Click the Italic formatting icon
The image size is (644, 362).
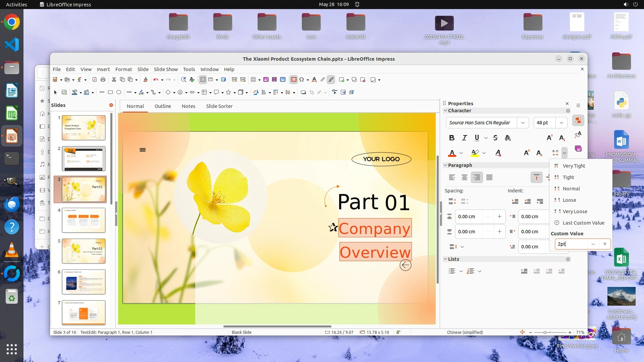[464, 138]
